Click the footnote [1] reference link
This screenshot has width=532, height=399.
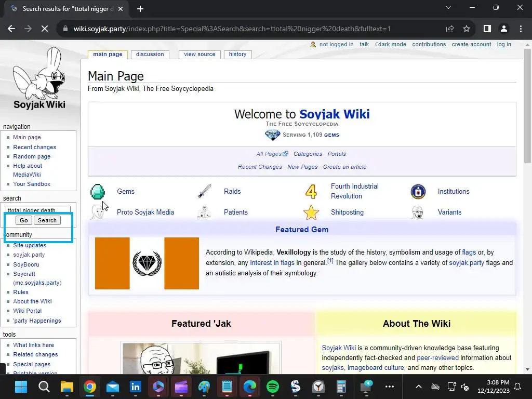[x=330, y=261]
